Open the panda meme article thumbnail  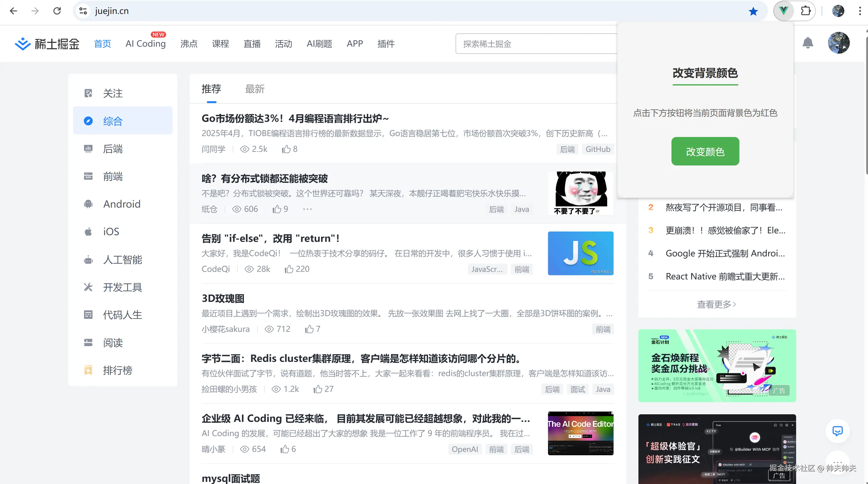click(x=580, y=193)
